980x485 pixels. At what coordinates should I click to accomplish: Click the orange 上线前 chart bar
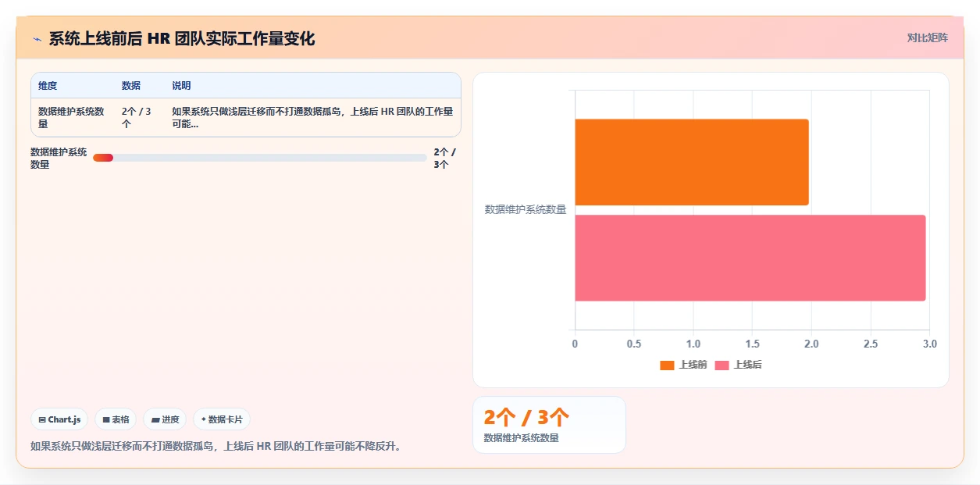point(692,162)
